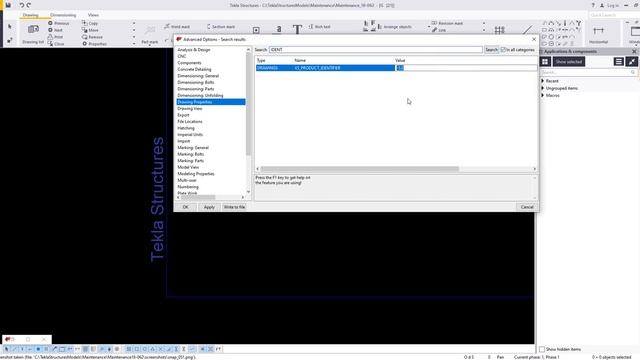Click Arrange objects in ribbon
640x360 pixels.
click(x=394, y=27)
